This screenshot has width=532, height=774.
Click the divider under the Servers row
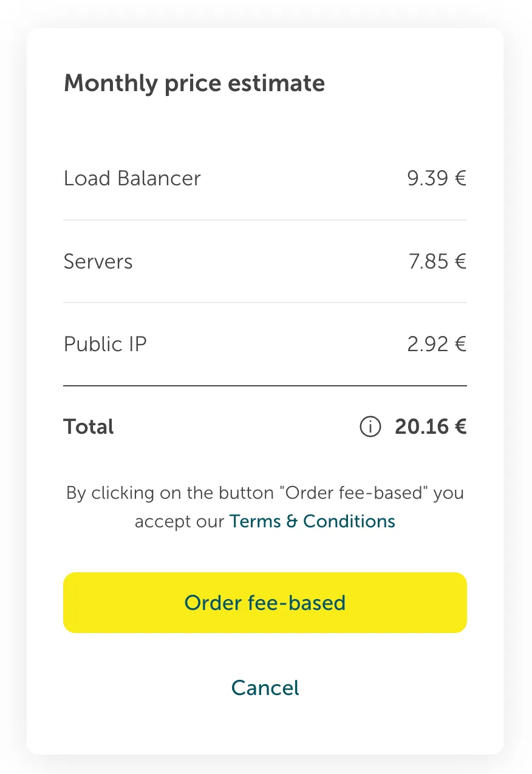point(265,303)
